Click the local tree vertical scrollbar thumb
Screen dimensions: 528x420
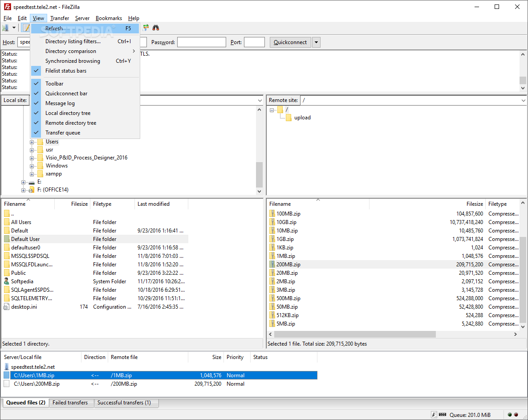point(259,175)
